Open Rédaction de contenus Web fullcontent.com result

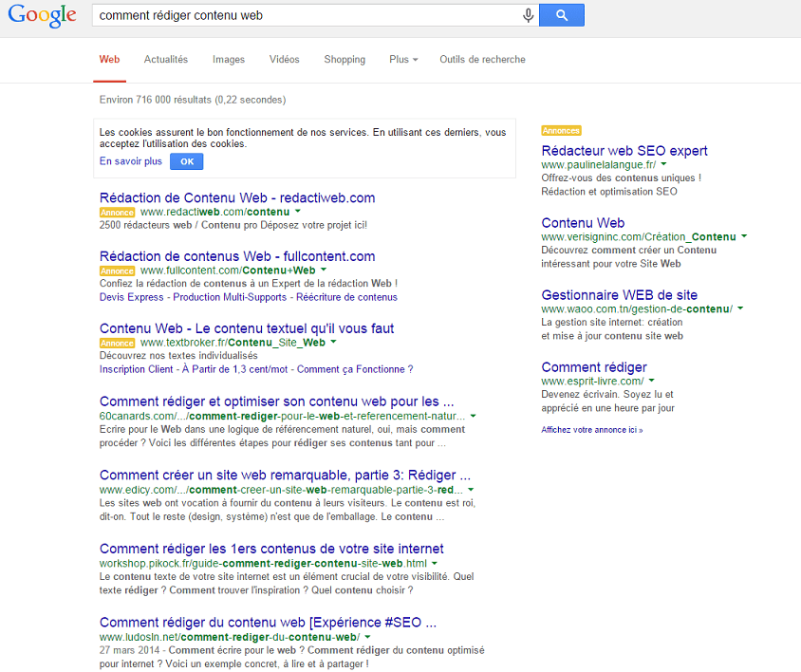pyautogui.click(x=237, y=256)
